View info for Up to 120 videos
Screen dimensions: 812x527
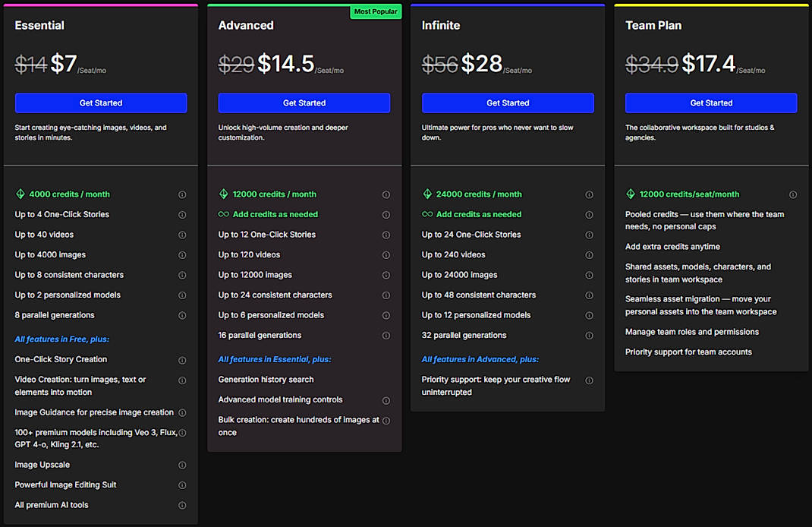[386, 255]
